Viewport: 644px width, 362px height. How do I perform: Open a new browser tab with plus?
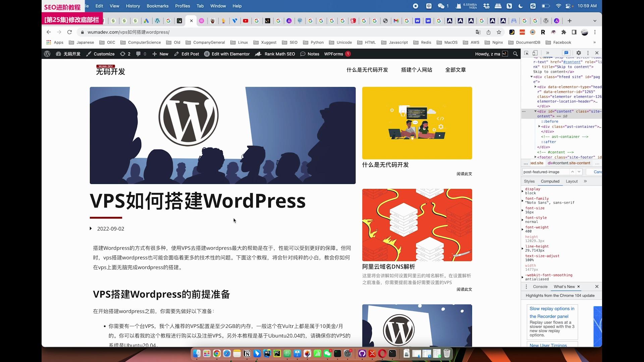point(570,21)
